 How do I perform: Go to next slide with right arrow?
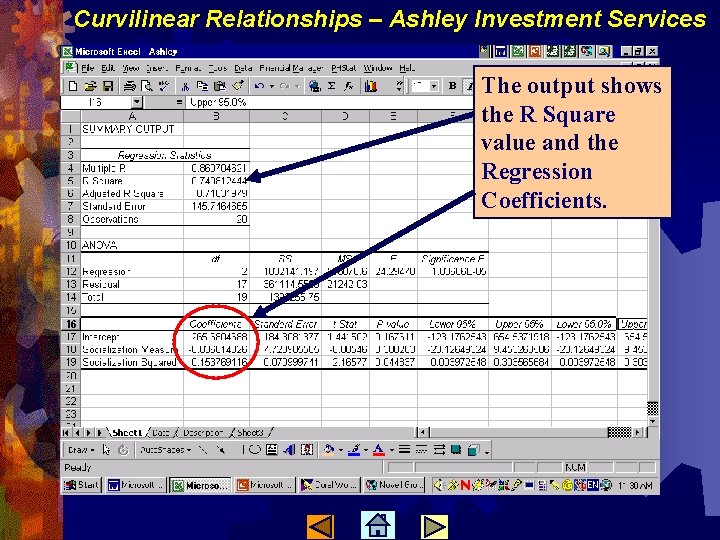coord(434,525)
